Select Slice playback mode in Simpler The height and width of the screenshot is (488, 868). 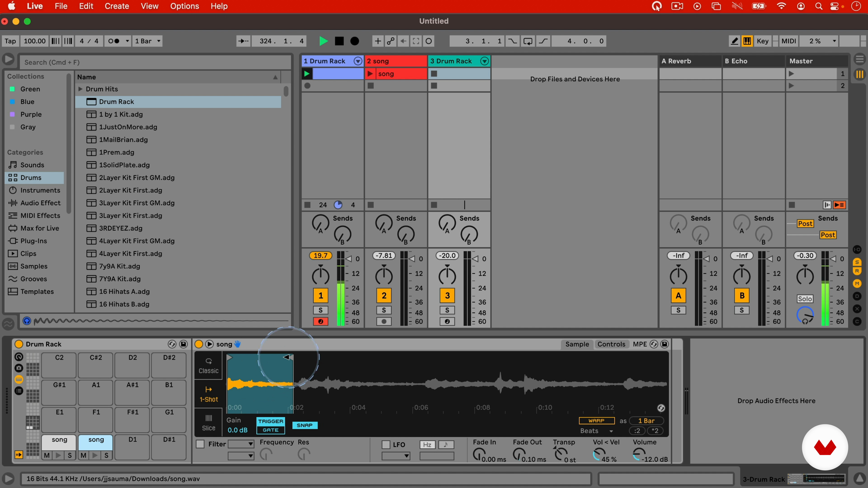209,423
